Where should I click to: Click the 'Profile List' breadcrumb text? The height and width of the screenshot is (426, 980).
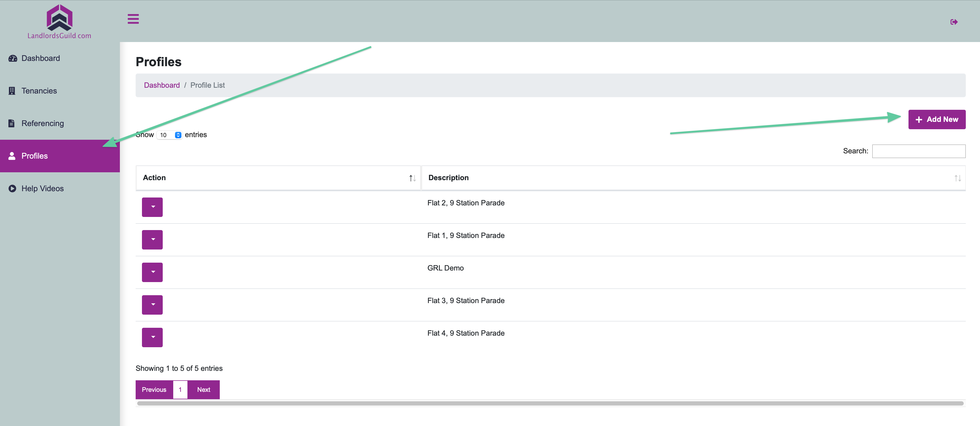pyautogui.click(x=207, y=85)
